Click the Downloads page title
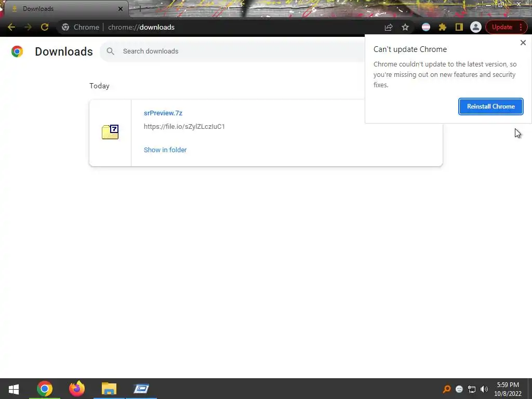Viewport: 532px width, 399px height. click(64, 51)
